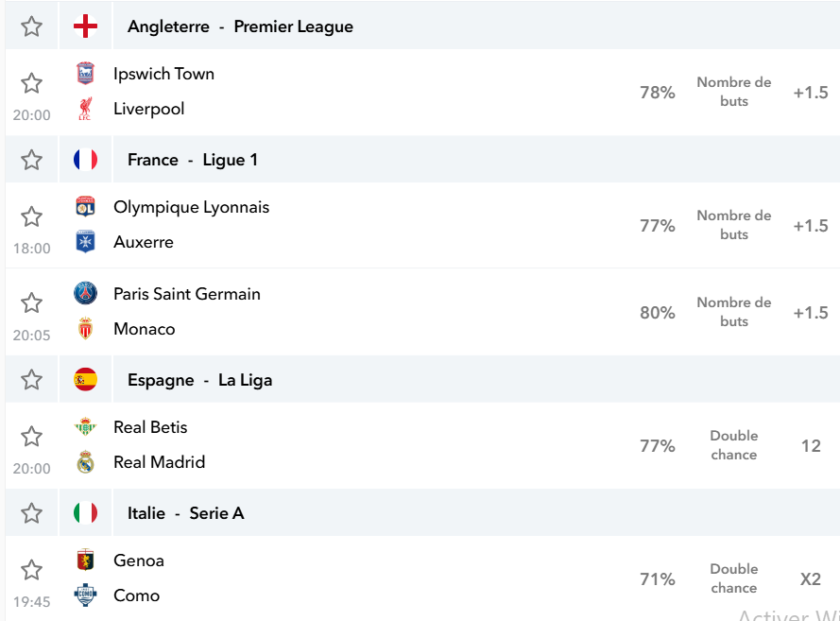The height and width of the screenshot is (621, 840).
Task: Toggle favorite star for Serie A
Action: [x=31, y=513]
